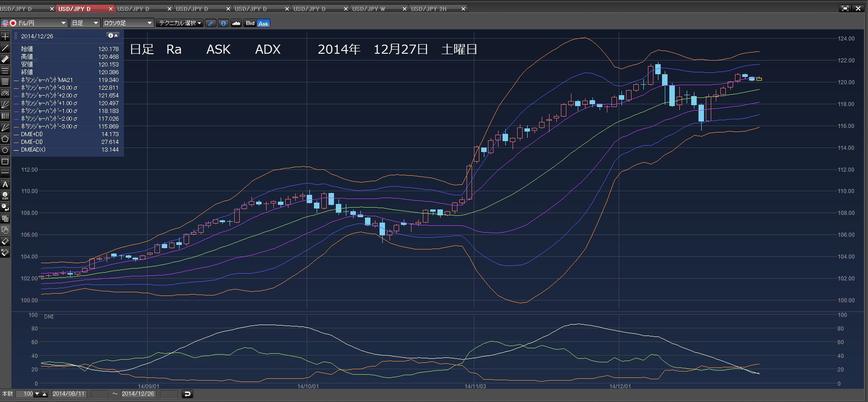Select the pentagon shape tool
This screenshot has width=868, height=402.
[5, 139]
